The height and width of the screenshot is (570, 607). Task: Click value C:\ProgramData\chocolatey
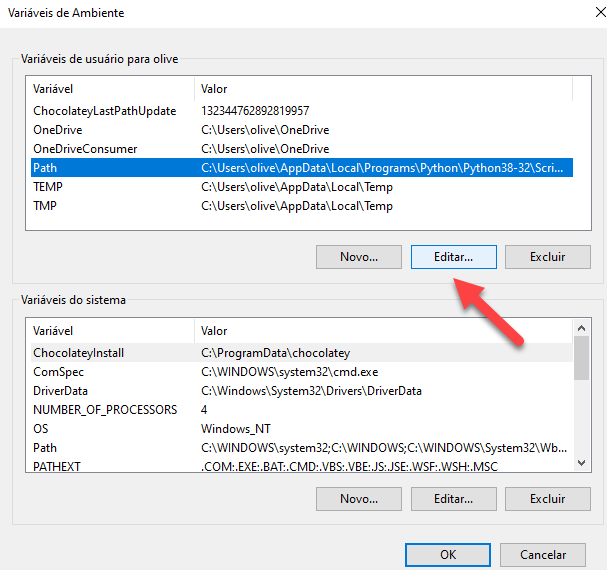(276, 353)
